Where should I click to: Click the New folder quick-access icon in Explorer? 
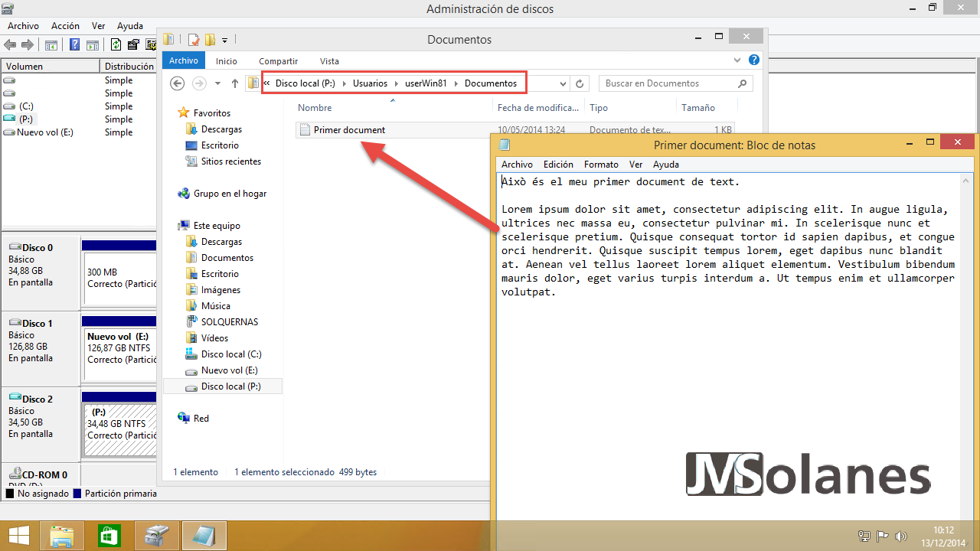tap(210, 40)
